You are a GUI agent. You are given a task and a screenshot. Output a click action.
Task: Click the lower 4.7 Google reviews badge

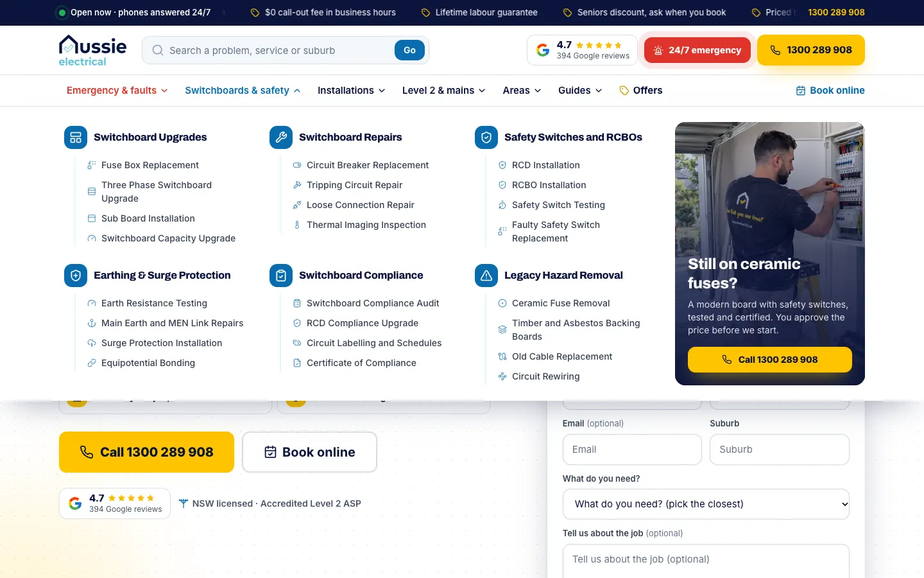tap(115, 504)
